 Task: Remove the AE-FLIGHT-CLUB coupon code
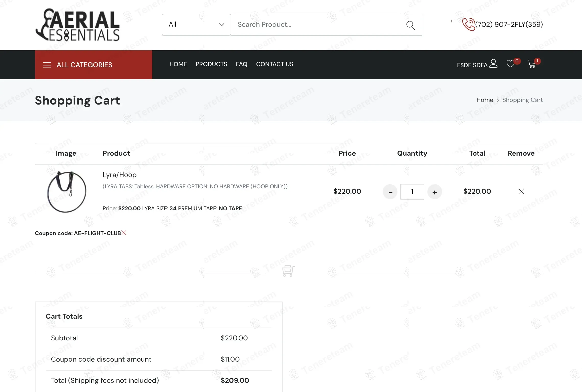(x=124, y=233)
